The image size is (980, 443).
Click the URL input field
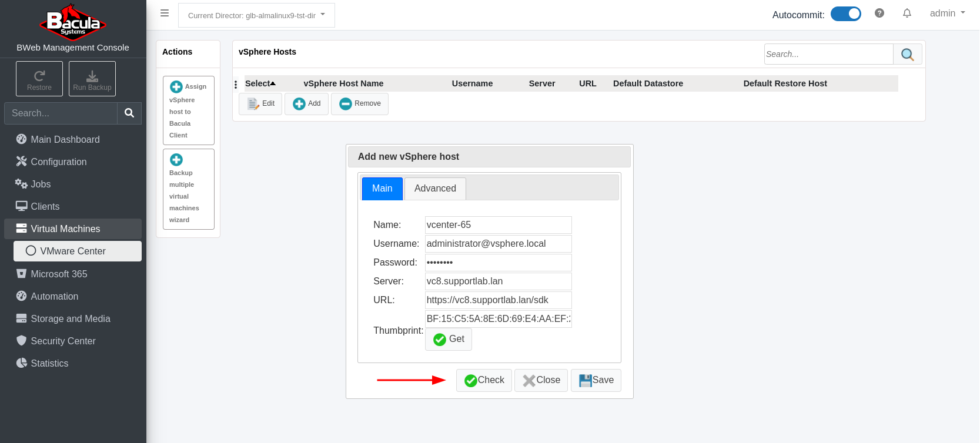tap(499, 300)
